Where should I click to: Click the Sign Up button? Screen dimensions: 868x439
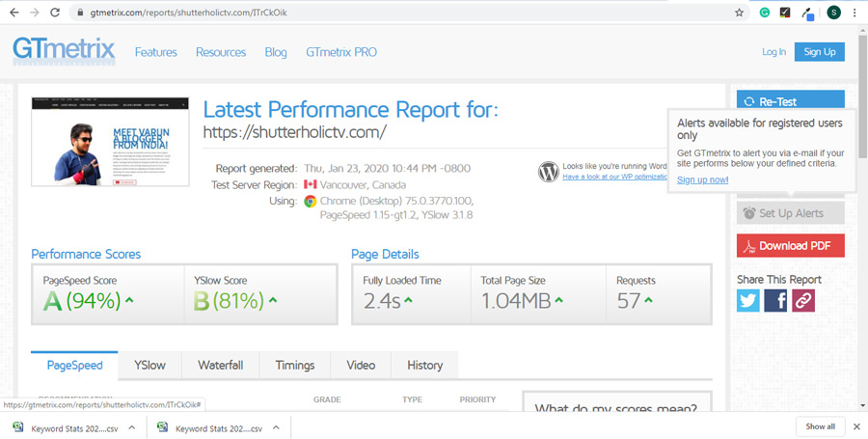click(x=819, y=51)
